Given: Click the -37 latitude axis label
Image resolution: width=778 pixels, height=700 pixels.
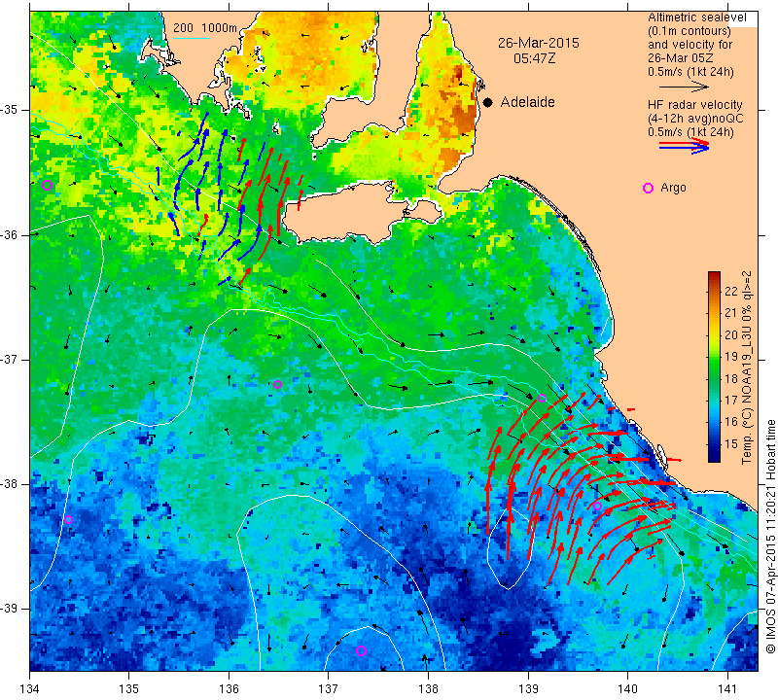Looking at the screenshot, I should [11, 359].
